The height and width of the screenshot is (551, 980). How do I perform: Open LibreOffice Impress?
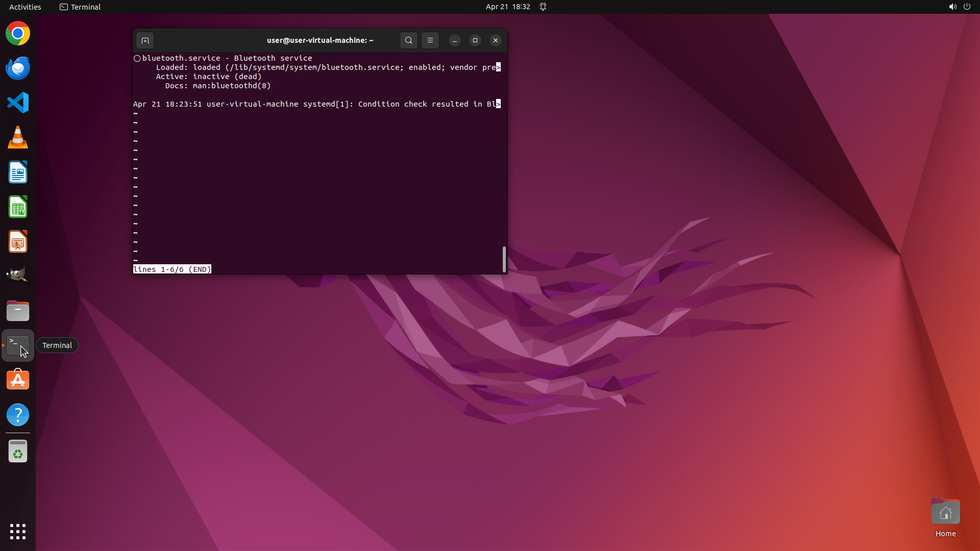click(x=18, y=242)
